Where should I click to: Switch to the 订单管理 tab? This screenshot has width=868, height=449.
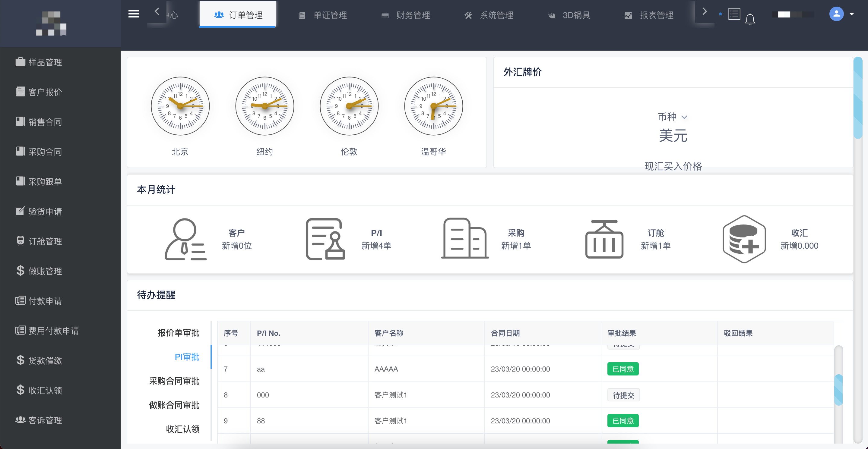[x=238, y=15]
